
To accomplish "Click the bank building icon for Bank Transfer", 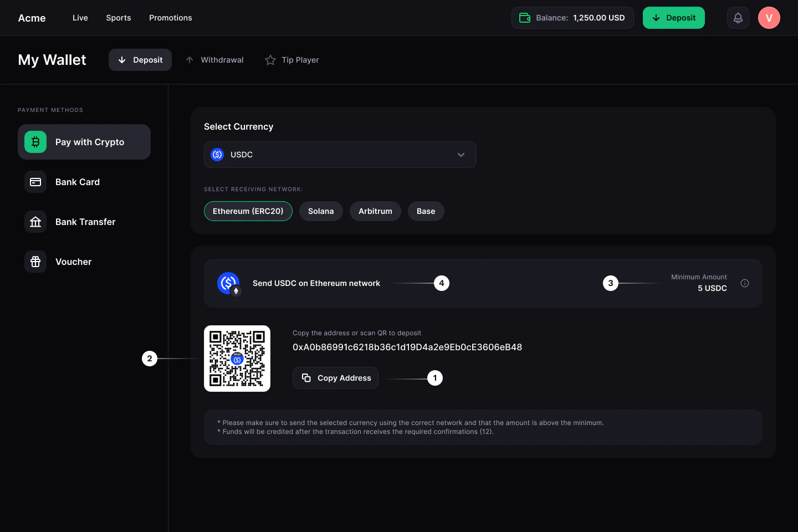I will (35, 222).
